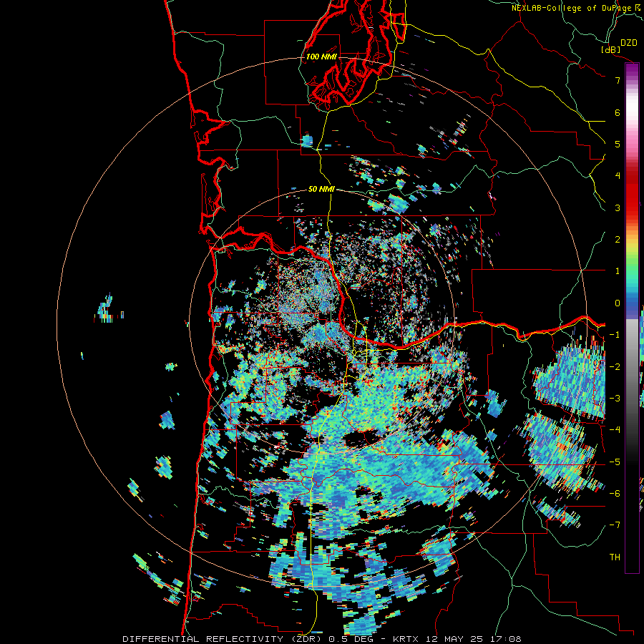644x644 pixels.
Task: Click the 100 NMI range ring label
Action: [x=321, y=57]
